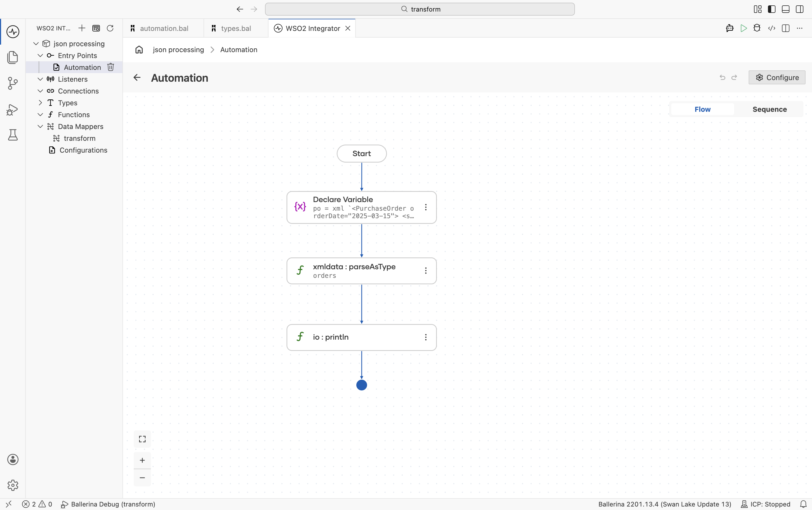The width and height of the screenshot is (812, 510).
Task: Start debugging with the bug icon
Action: tap(757, 28)
